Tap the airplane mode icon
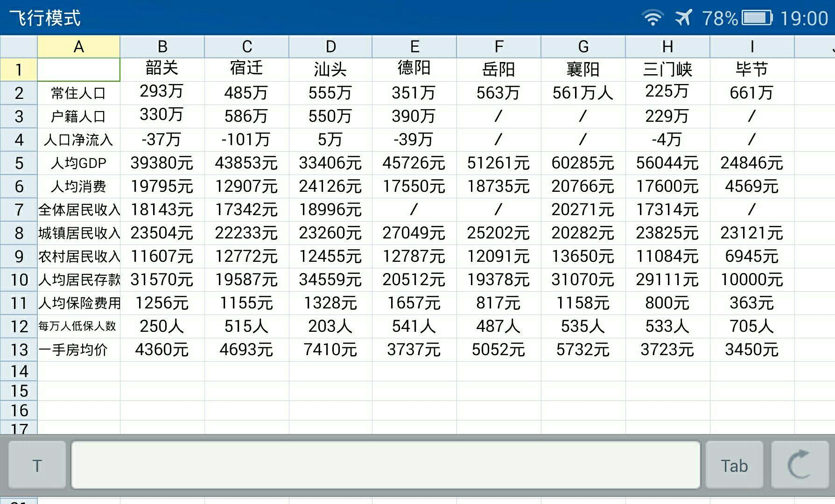The image size is (835, 504). tap(683, 18)
